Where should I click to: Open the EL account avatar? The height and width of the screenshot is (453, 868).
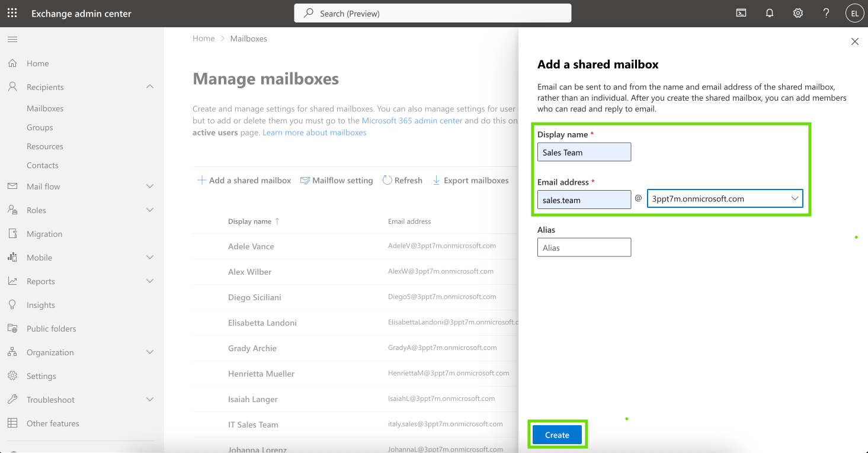(x=855, y=13)
